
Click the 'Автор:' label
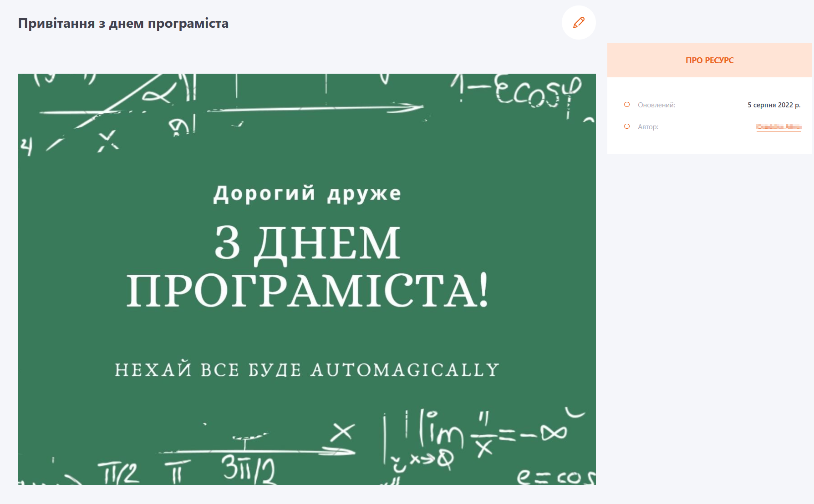click(x=648, y=127)
